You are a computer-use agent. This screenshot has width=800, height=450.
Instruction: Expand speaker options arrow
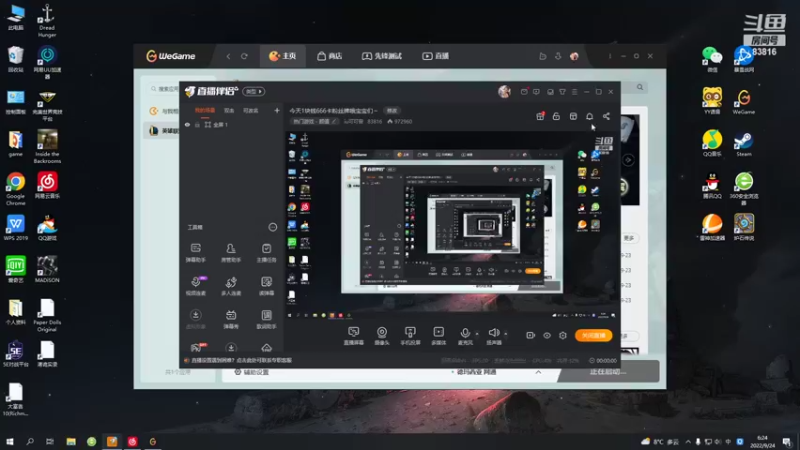(506, 334)
